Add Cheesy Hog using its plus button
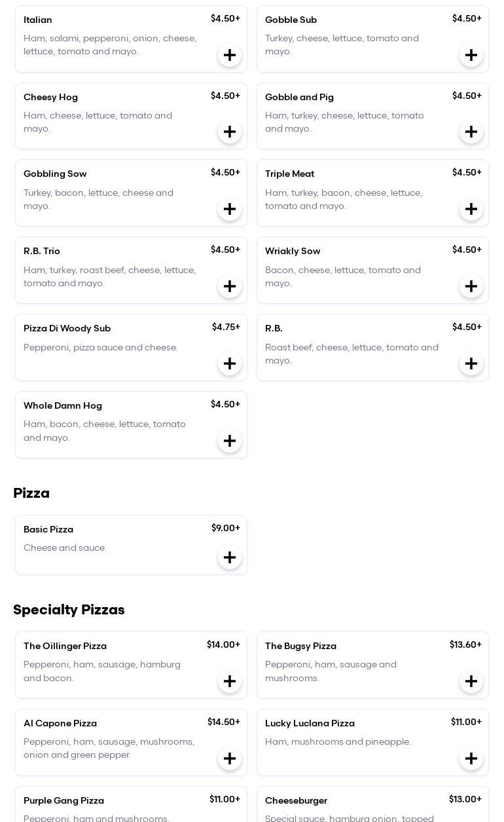Screen dimensions: 504x822 click(x=230, y=132)
